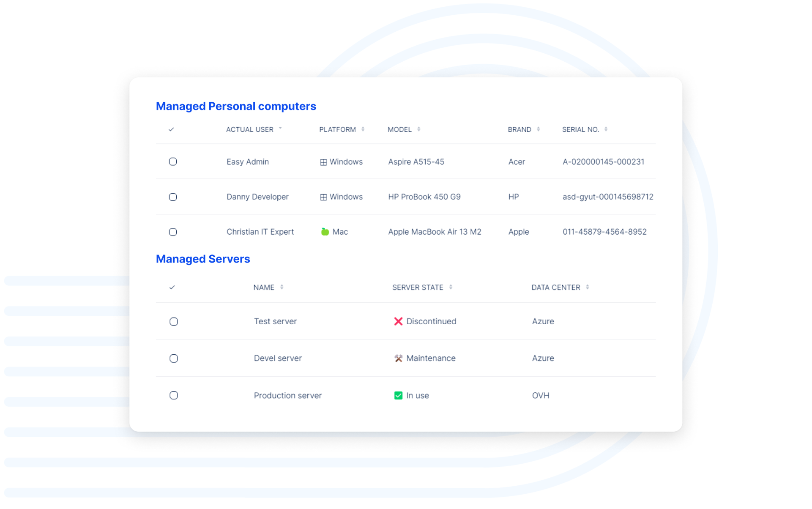
Task: Open the Test server entry
Action: 275,321
